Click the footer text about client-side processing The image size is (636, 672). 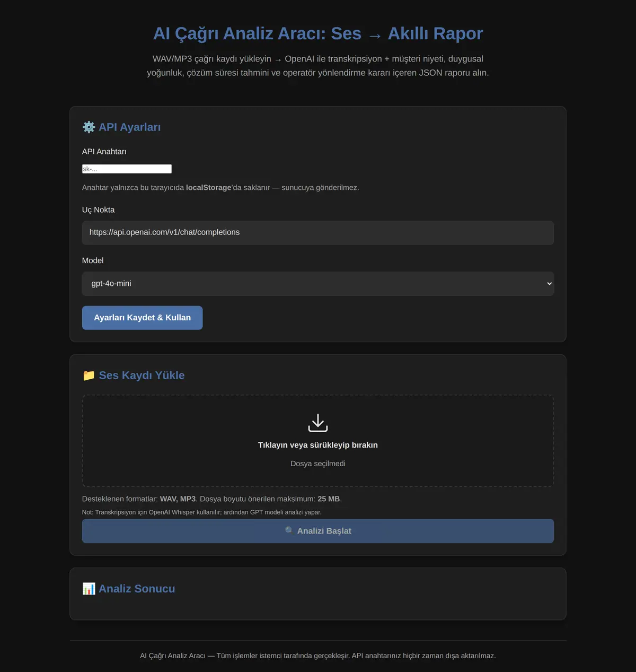pyautogui.click(x=318, y=656)
